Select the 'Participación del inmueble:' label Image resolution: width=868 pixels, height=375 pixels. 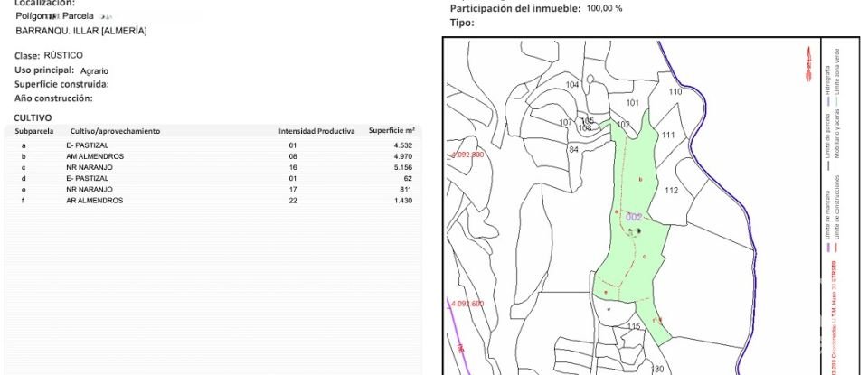[515, 8]
